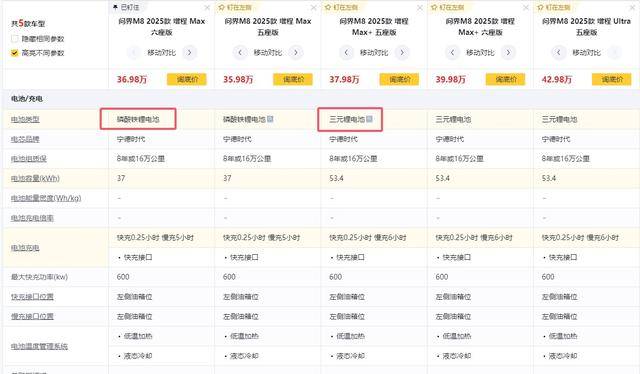This screenshot has width=640, height=374.
Task: Click the info icon beside 磷酸铁锂电池 in Max 五座版
Action: (x=270, y=119)
